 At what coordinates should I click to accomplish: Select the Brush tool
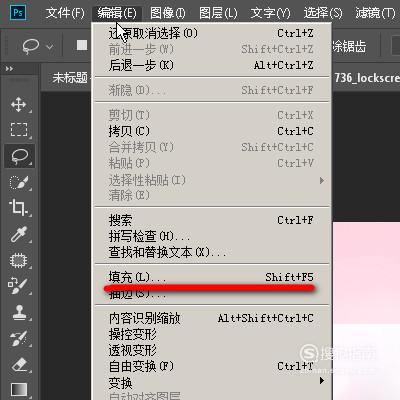[18, 286]
